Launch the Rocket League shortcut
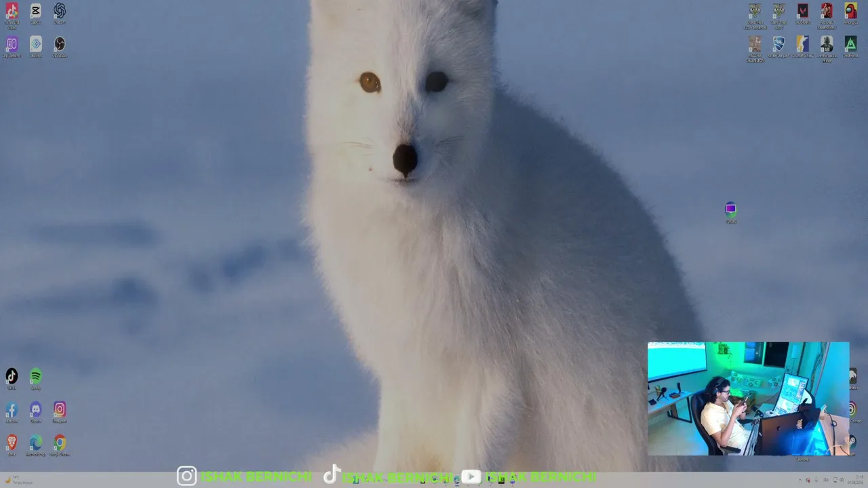Screen dimensions: 868x488 779,47
